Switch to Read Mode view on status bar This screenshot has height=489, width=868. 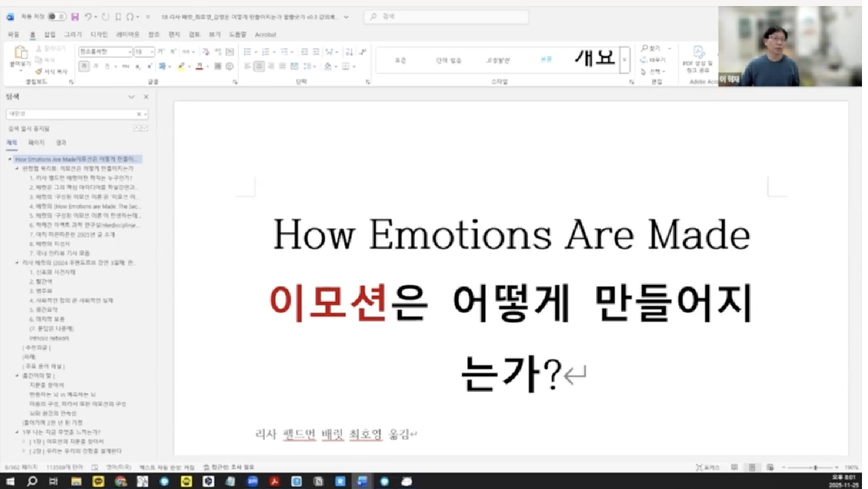(734, 467)
